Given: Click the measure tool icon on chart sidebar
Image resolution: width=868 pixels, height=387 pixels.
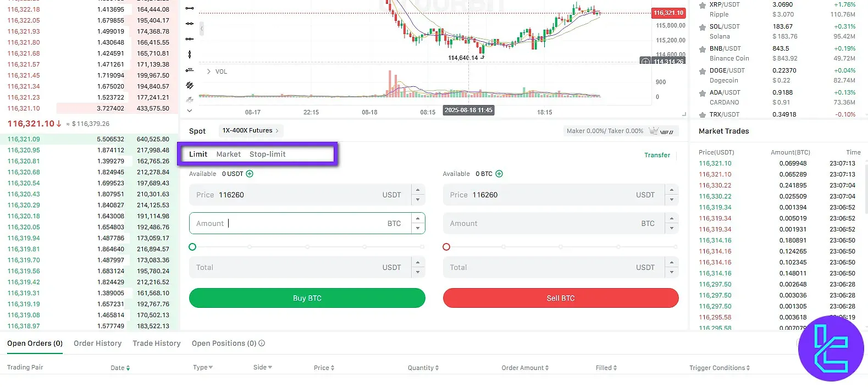Looking at the screenshot, I should (189, 70).
